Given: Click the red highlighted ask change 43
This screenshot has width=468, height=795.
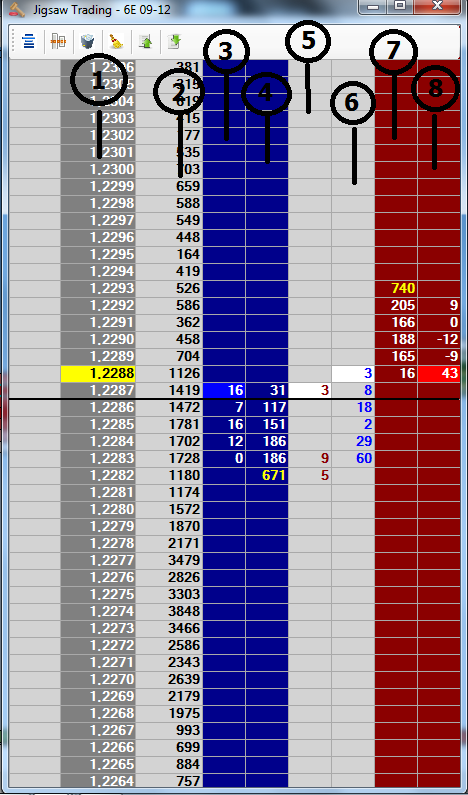Looking at the screenshot, I should click(x=439, y=374).
